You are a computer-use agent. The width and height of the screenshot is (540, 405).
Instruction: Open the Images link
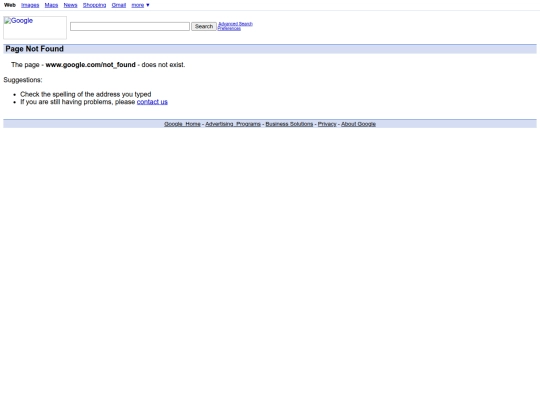pyautogui.click(x=30, y=5)
